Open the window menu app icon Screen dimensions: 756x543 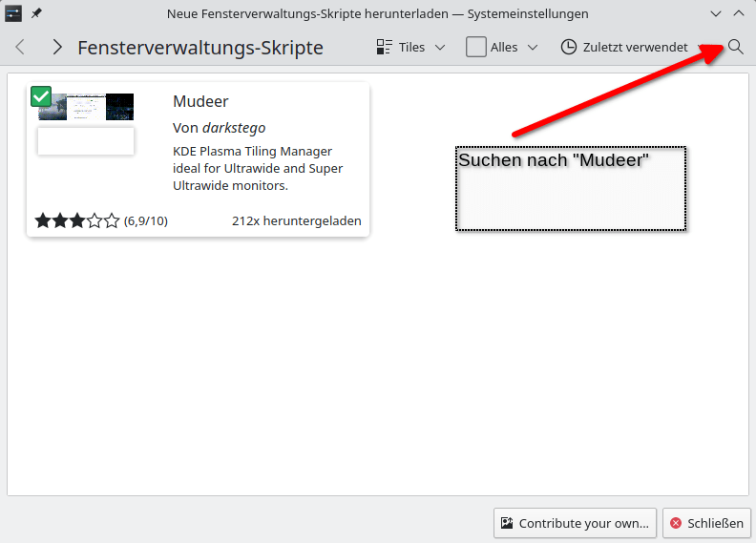tap(13, 13)
